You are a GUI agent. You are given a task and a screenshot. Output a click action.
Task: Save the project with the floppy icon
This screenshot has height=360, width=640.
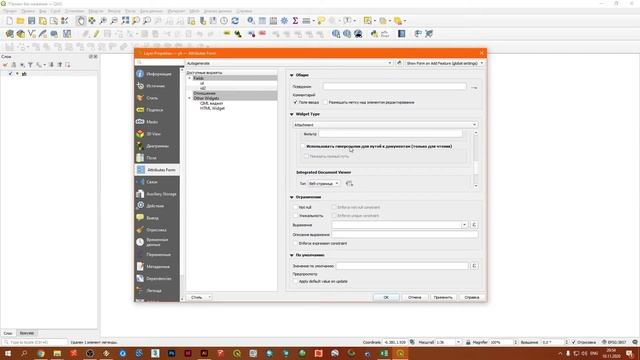click(x=31, y=21)
